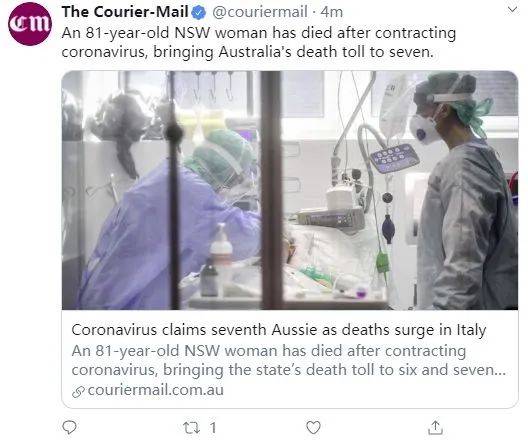Click the blue verified badge
528x440 pixels.
click(199, 13)
